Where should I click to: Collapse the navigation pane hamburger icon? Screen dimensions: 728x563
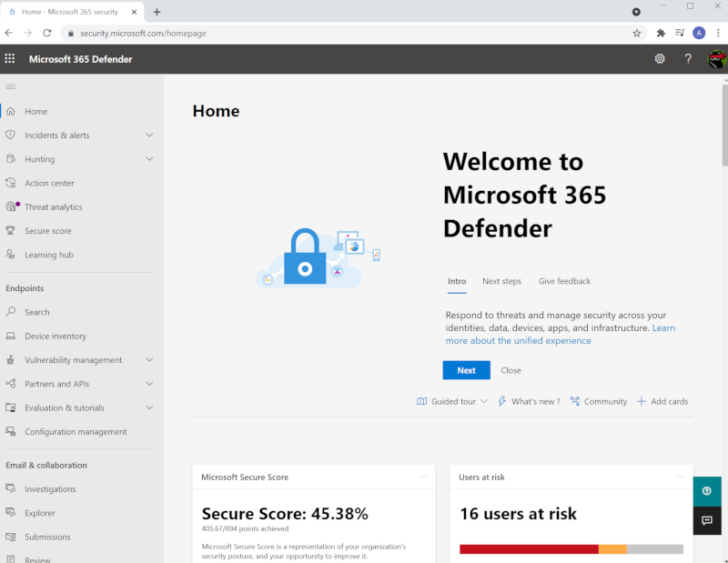pos(11,86)
